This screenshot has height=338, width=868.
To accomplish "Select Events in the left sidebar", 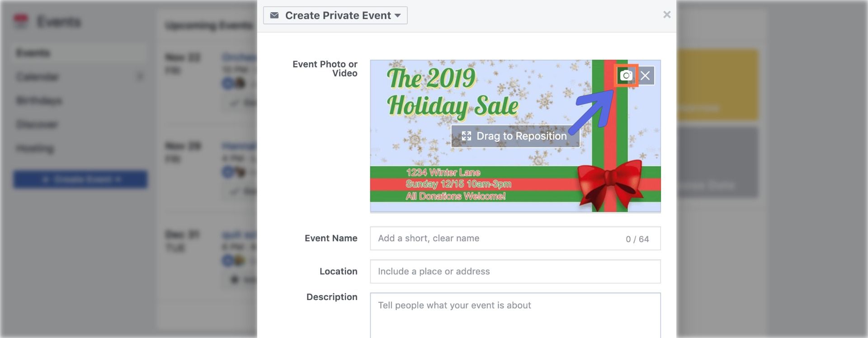I will [33, 53].
